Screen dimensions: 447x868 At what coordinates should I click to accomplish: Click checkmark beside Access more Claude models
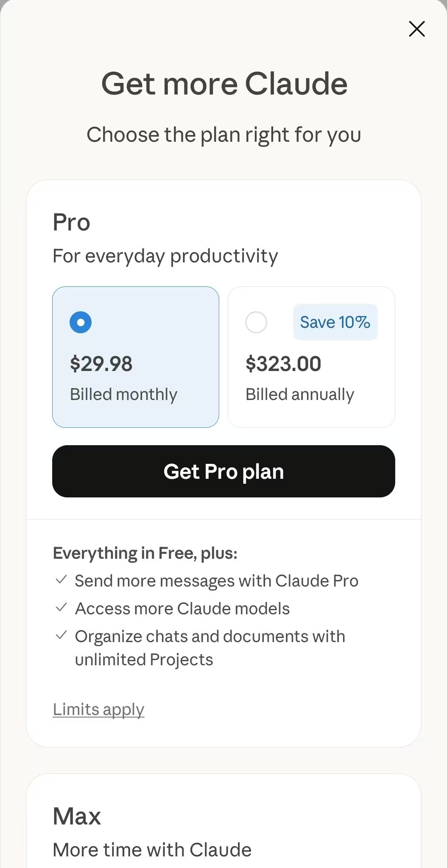click(61, 607)
